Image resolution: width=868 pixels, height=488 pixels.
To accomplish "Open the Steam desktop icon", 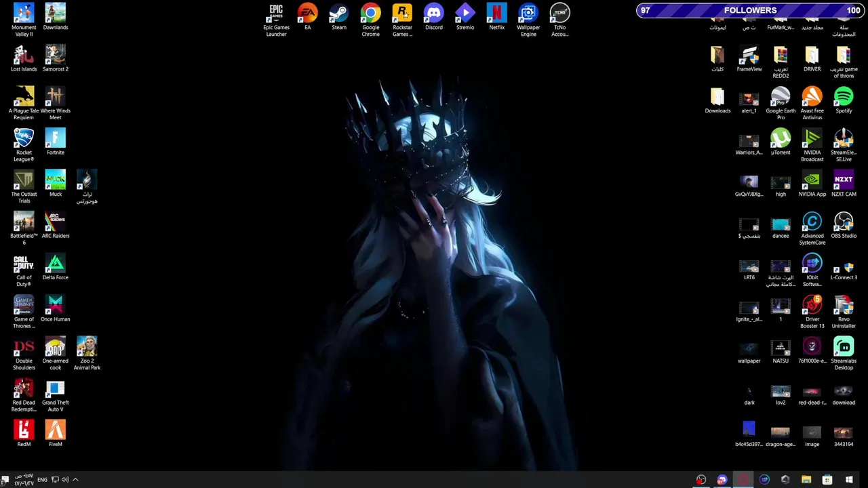I will (339, 17).
